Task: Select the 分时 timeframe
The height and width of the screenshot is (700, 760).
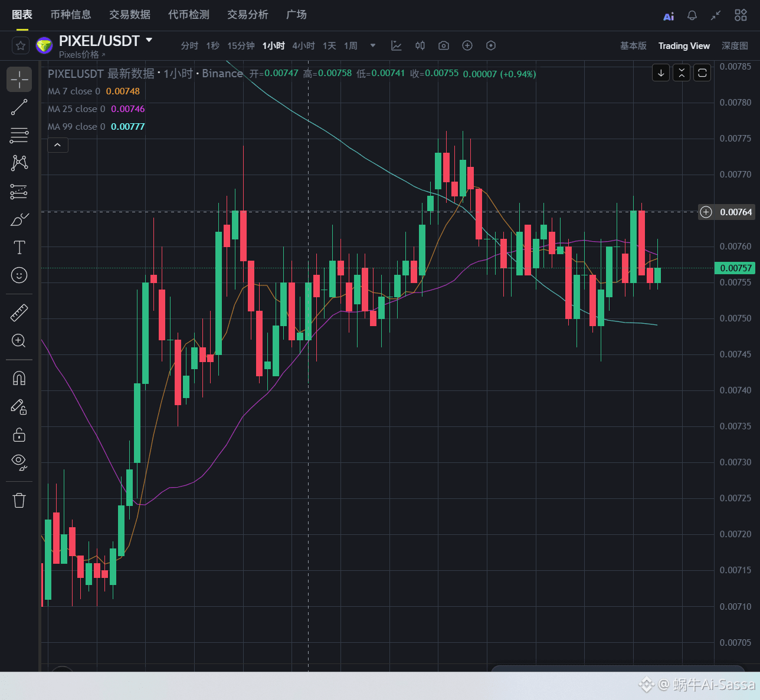Action: click(x=189, y=46)
